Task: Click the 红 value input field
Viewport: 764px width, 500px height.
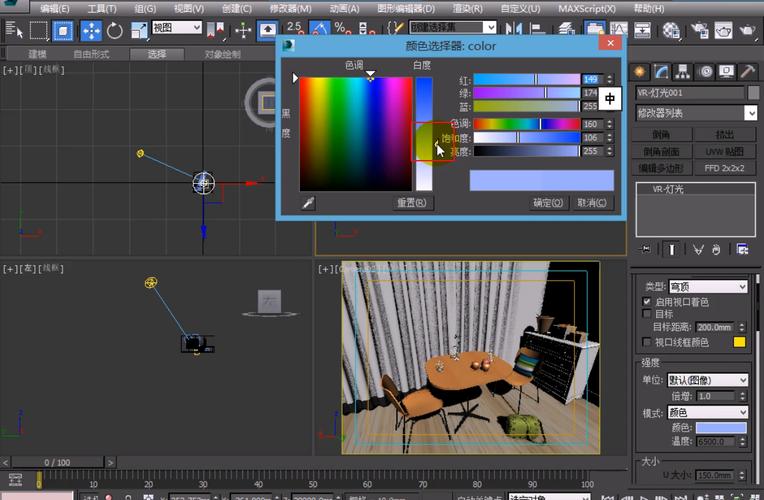Action: point(591,79)
